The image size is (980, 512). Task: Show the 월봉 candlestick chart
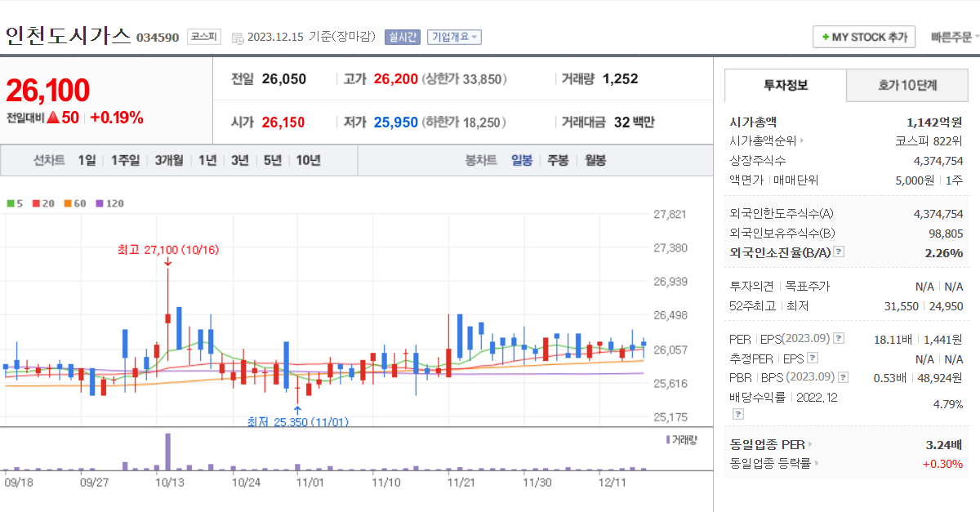point(595,160)
